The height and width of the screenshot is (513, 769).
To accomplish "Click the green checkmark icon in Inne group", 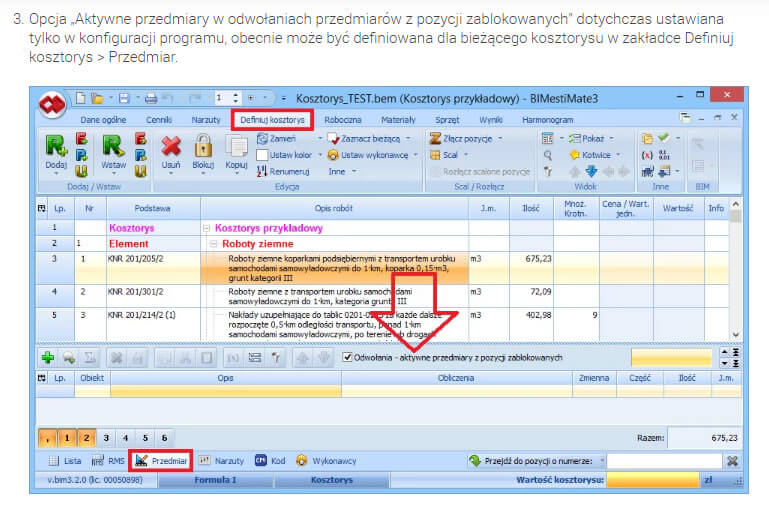I will click(x=664, y=137).
